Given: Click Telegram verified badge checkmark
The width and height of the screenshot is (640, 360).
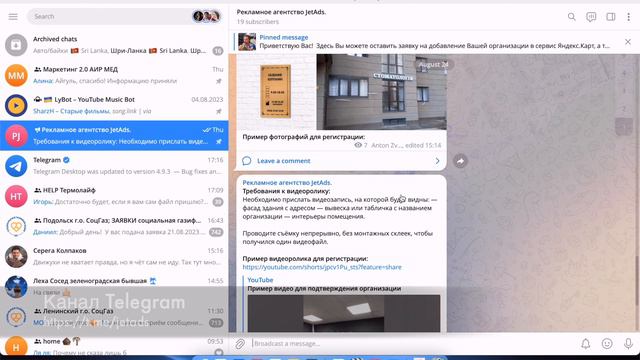Looking at the screenshot, I should tap(67, 160).
